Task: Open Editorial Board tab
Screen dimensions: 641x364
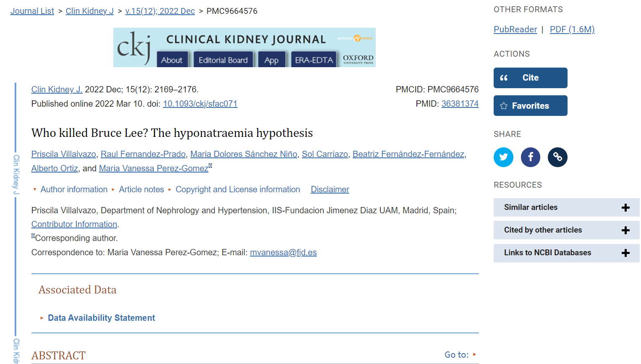Action: tap(223, 60)
